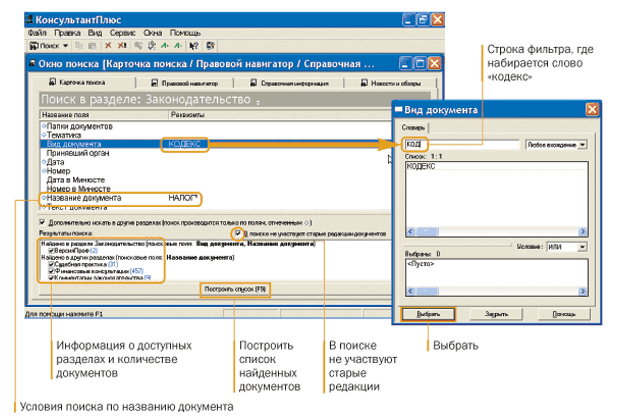The image size is (620, 418).
Task: Click the Название поля column header
Action: 104,115
